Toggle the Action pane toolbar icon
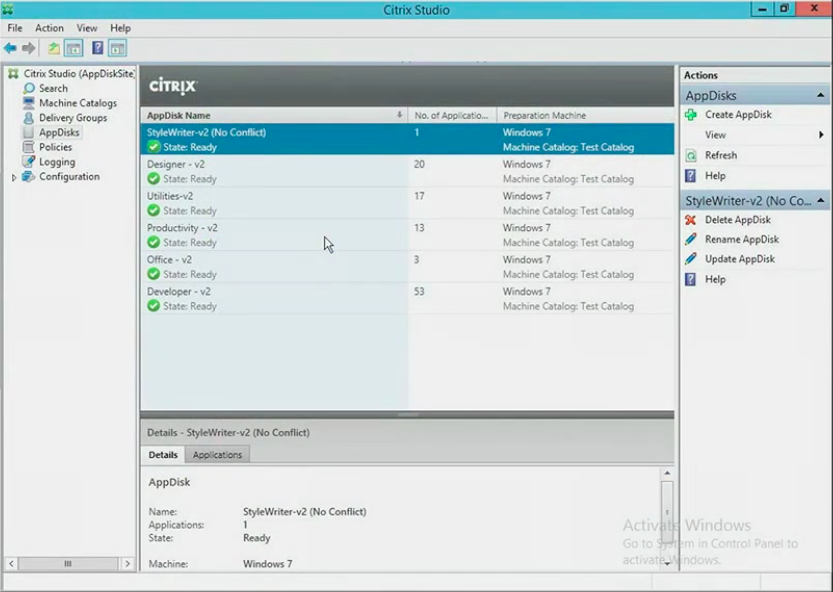Screen dimensions: 833x592 coord(117,48)
